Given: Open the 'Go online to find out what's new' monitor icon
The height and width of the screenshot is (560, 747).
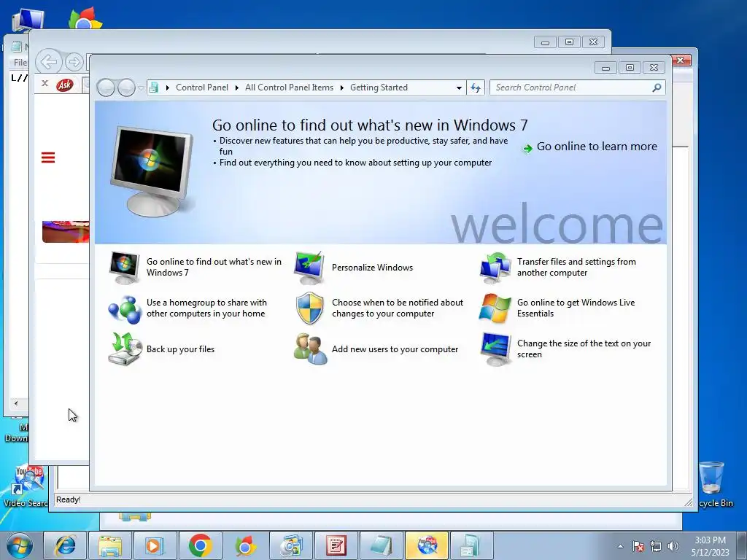Looking at the screenshot, I should [124, 267].
